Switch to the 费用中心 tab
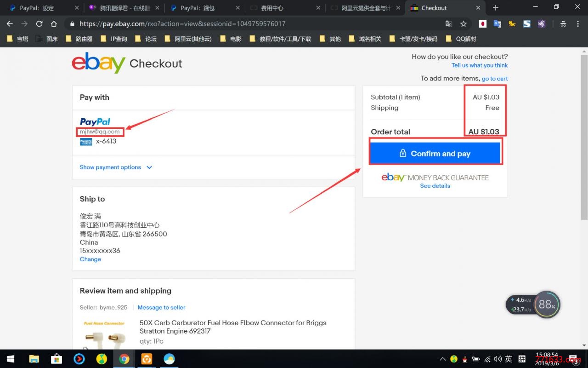The height and width of the screenshot is (368, 588). (285, 8)
